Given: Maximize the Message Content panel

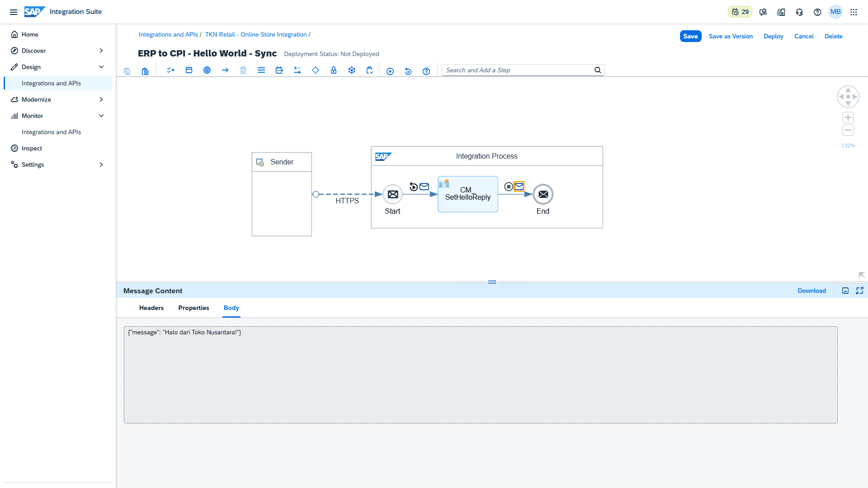Looking at the screenshot, I should [860, 291].
